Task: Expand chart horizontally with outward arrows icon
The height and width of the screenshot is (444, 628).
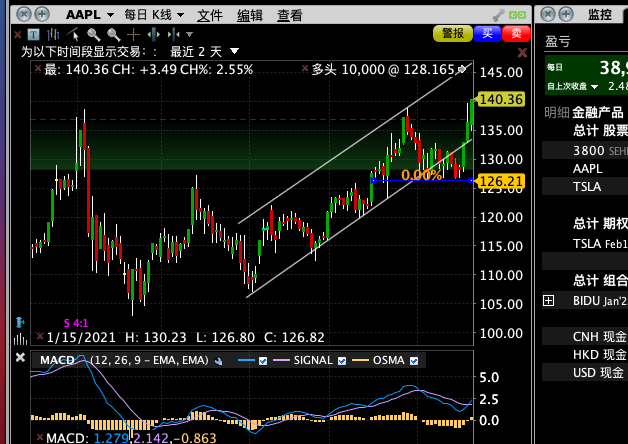Action: 154,35
